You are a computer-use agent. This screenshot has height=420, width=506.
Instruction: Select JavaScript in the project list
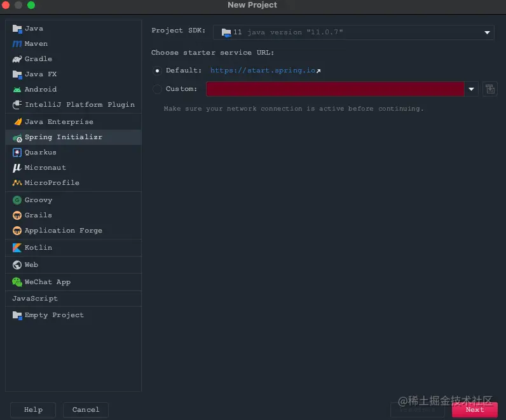[35, 299]
